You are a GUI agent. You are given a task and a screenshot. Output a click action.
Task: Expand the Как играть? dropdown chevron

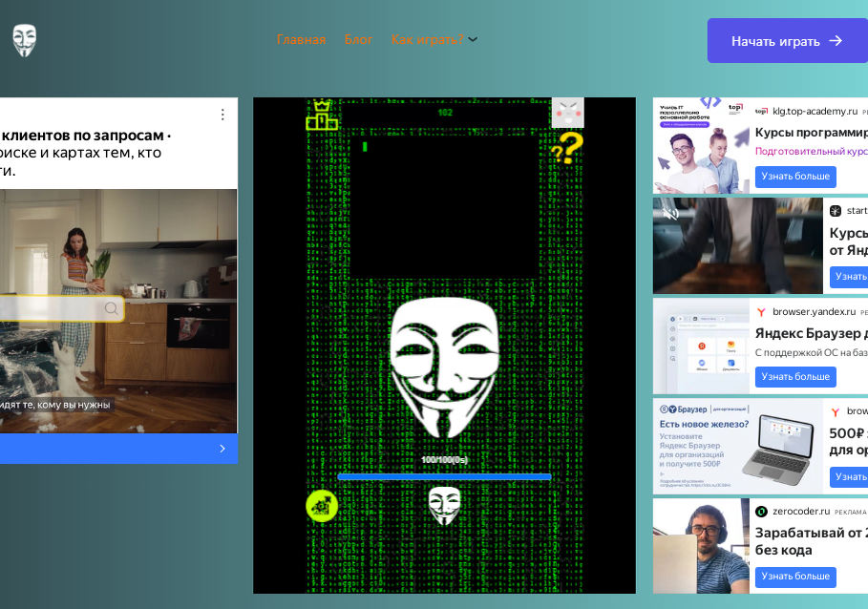(x=473, y=39)
